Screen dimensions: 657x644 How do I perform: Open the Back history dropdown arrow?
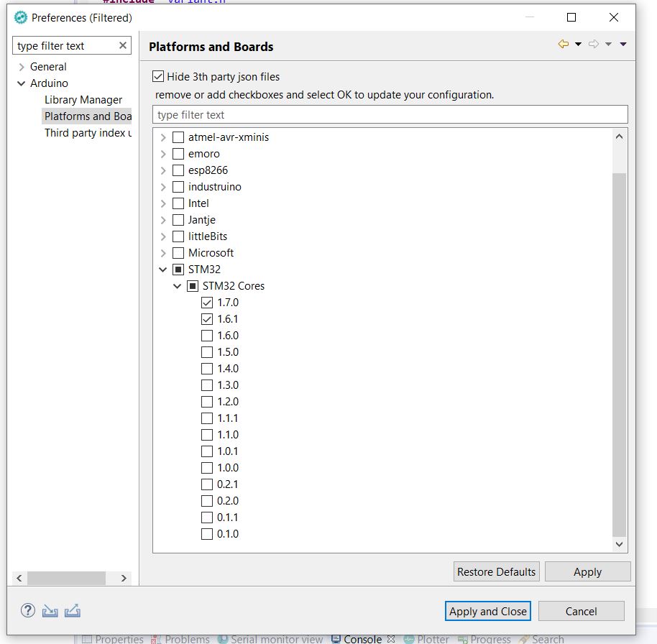click(578, 44)
